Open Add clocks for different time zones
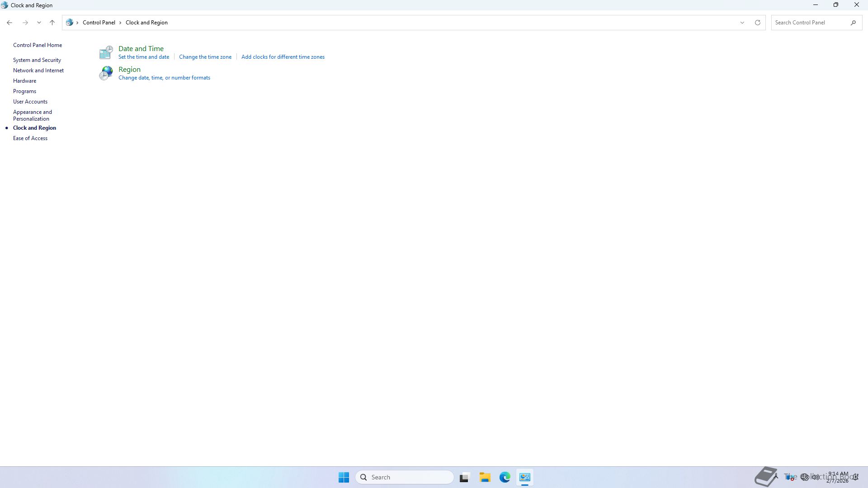Screen dimensions: 868x488 283,57
